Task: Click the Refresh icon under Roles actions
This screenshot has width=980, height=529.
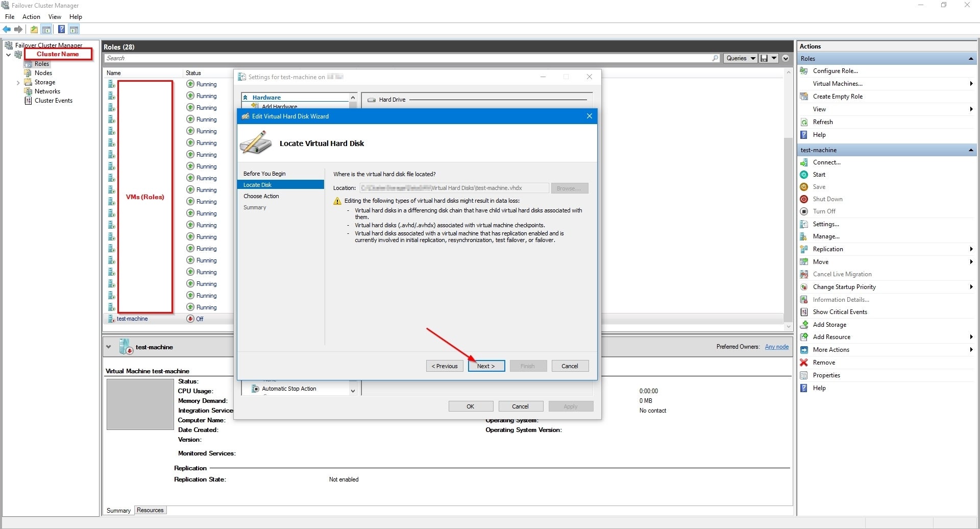Action: coord(804,122)
